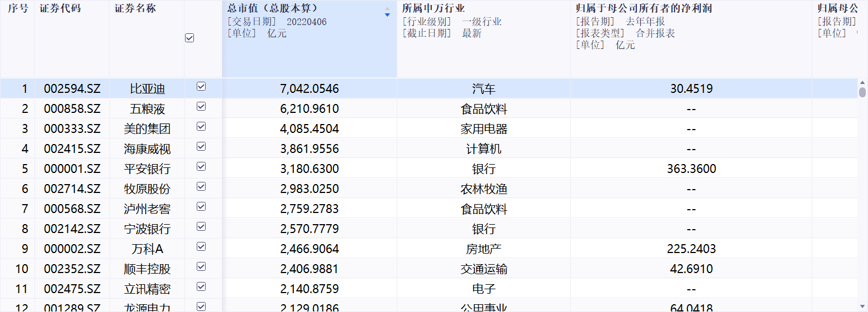Image resolution: width=868 pixels, height=312 pixels.
Task: Click the stock code 002714.SZ
Action: pos(72,189)
